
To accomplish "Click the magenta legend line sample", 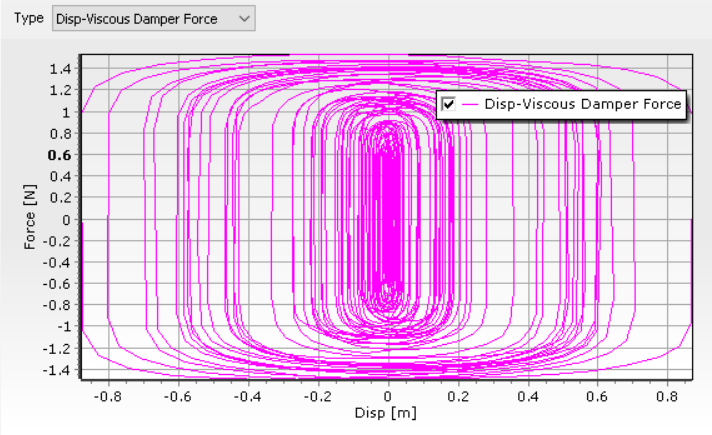I will click(x=470, y=104).
